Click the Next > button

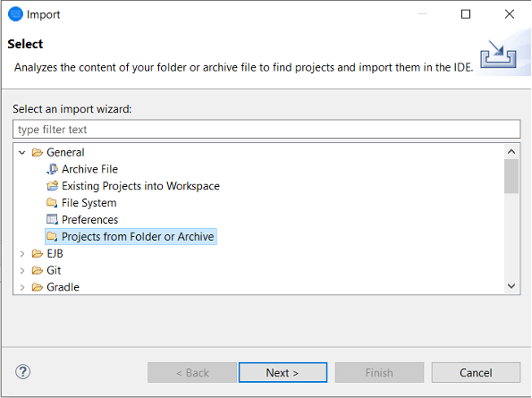click(283, 373)
